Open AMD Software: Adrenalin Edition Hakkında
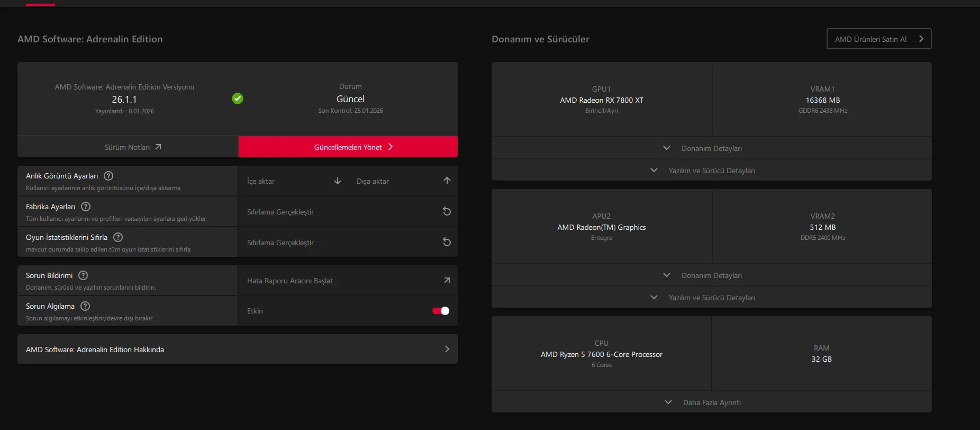Viewport: 980px width, 430px height. pos(238,349)
